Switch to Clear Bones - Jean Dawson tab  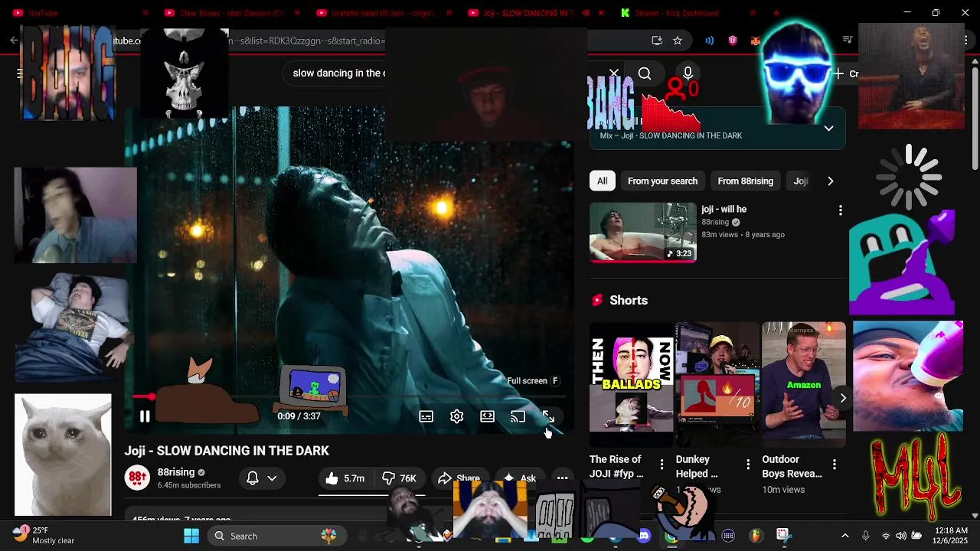[231, 13]
